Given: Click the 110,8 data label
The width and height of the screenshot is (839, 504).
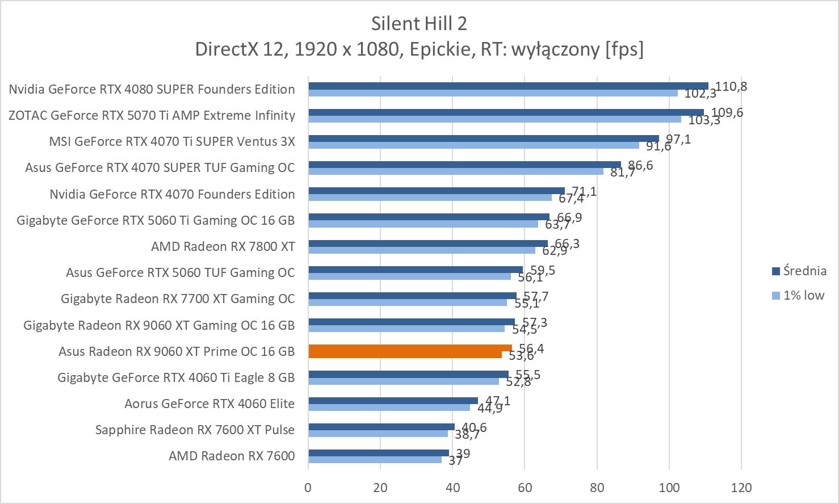Looking at the screenshot, I should click(731, 86).
